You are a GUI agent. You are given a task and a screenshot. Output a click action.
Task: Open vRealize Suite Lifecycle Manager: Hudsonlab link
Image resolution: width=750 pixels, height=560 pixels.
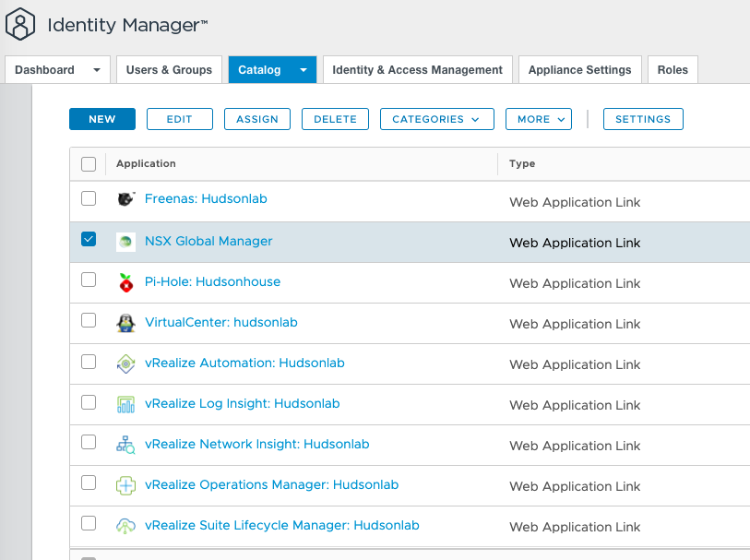point(281,526)
